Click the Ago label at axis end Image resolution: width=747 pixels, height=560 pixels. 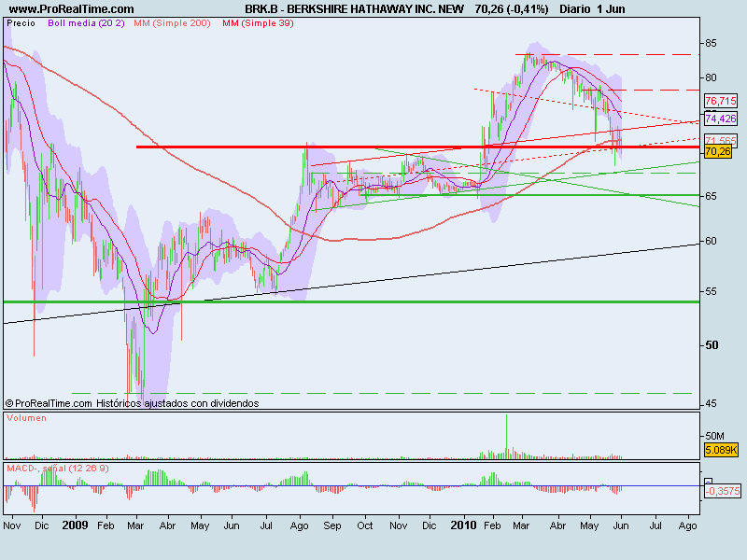pyautogui.click(x=687, y=525)
